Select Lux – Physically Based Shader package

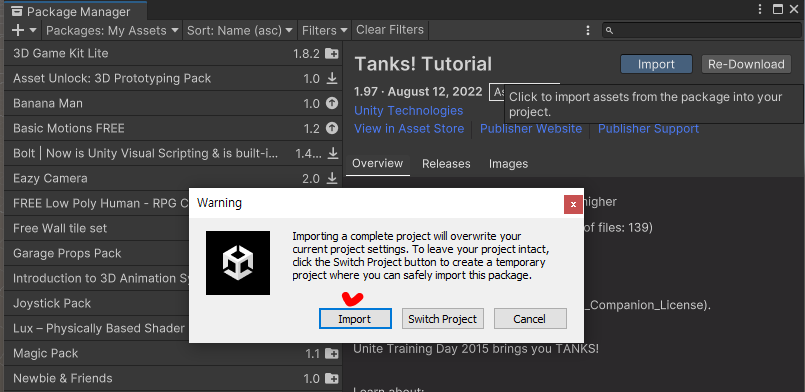(97, 328)
